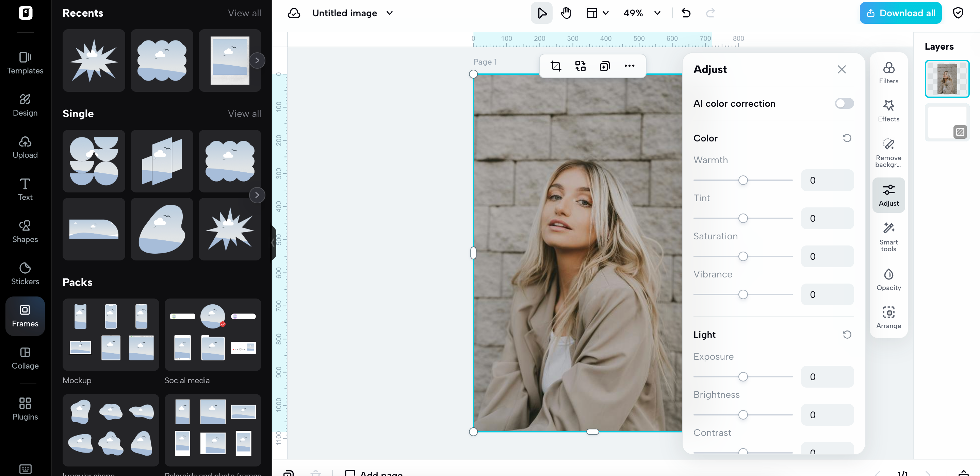This screenshot has height=476, width=980.
Task: Enable AI color correction toggle
Action: pos(844,103)
